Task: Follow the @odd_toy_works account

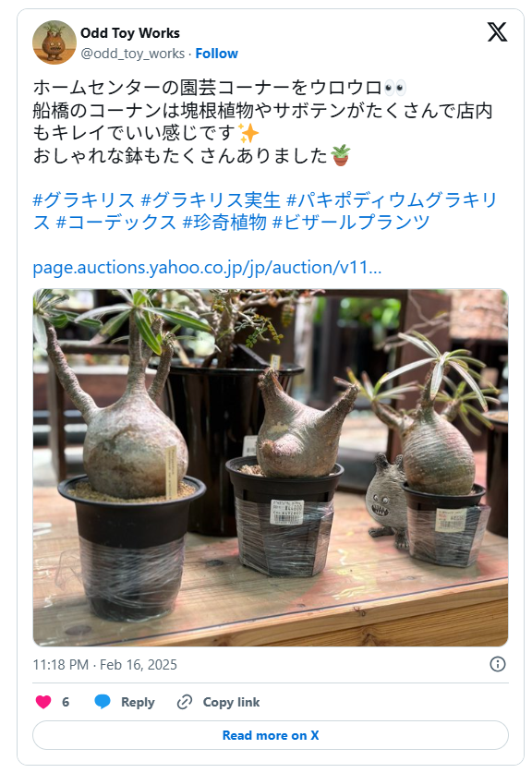Action: point(216,54)
